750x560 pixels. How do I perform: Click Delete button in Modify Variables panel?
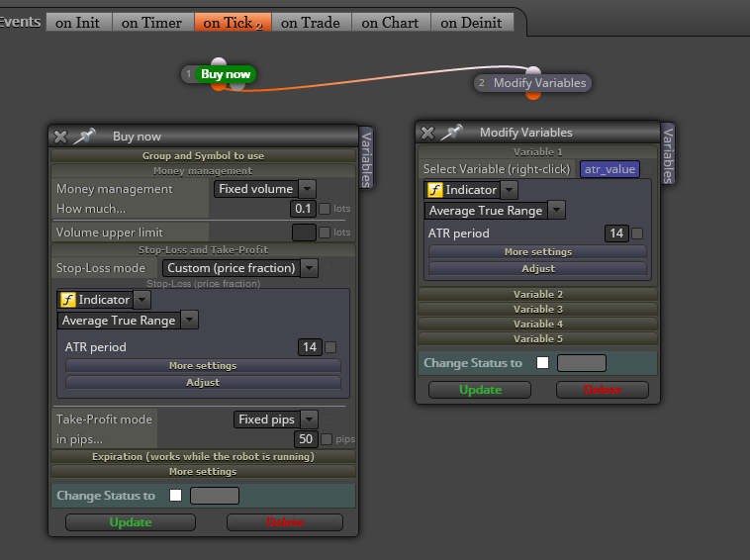tap(603, 390)
